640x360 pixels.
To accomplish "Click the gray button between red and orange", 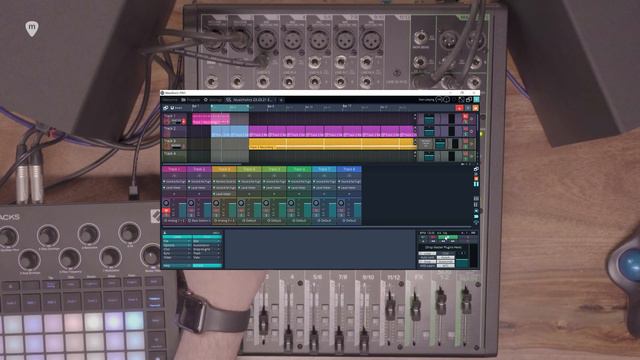I will (468, 108).
